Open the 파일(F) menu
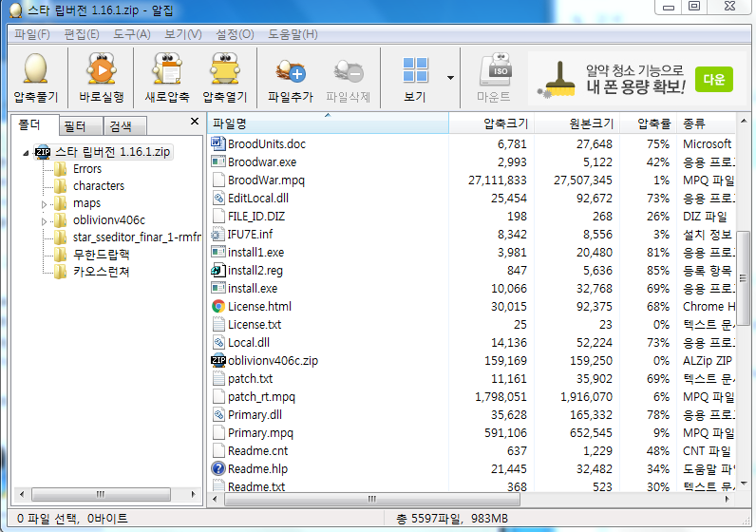 coord(32,35)
